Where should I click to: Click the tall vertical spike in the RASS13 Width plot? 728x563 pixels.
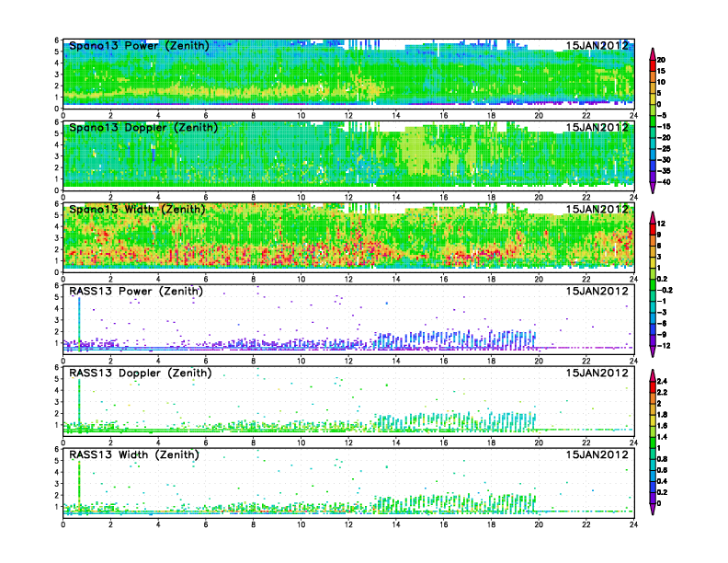coord(79,488)
